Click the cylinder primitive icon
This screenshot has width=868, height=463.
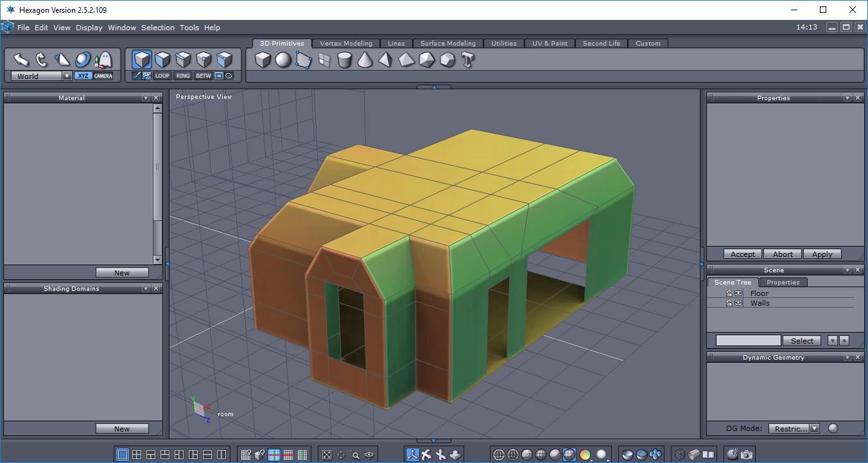pos(345,60)
